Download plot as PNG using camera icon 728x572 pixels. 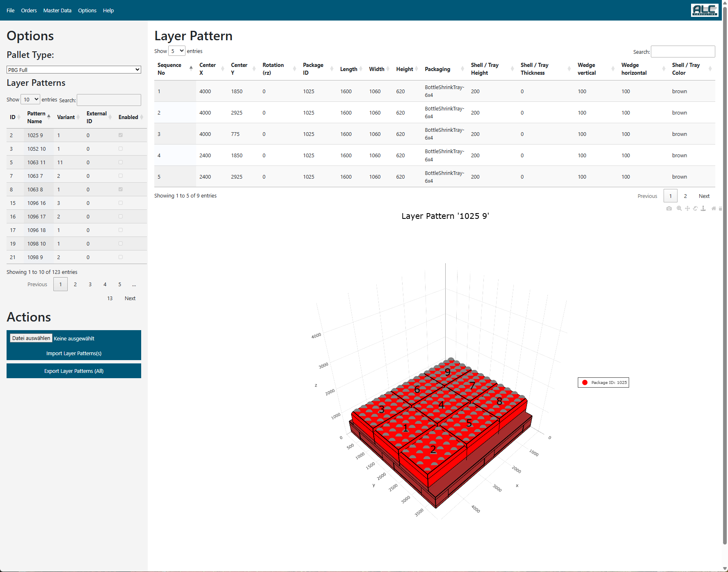[669, 209]
